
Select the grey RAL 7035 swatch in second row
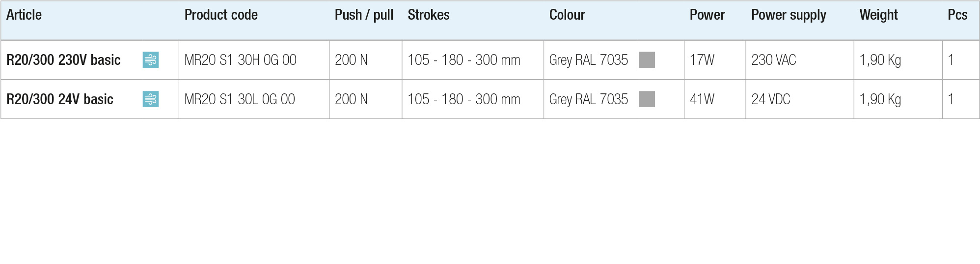647,99
